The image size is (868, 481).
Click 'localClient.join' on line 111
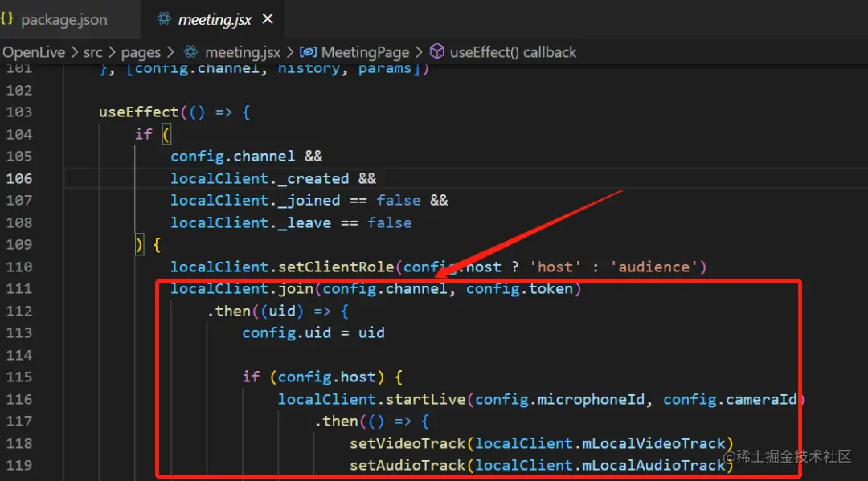(242, 288)
